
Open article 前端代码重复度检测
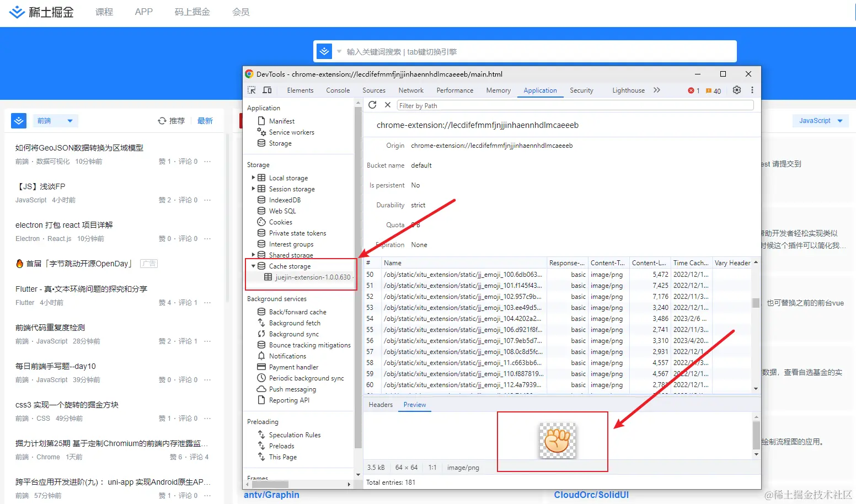click(x=50, y=328)
